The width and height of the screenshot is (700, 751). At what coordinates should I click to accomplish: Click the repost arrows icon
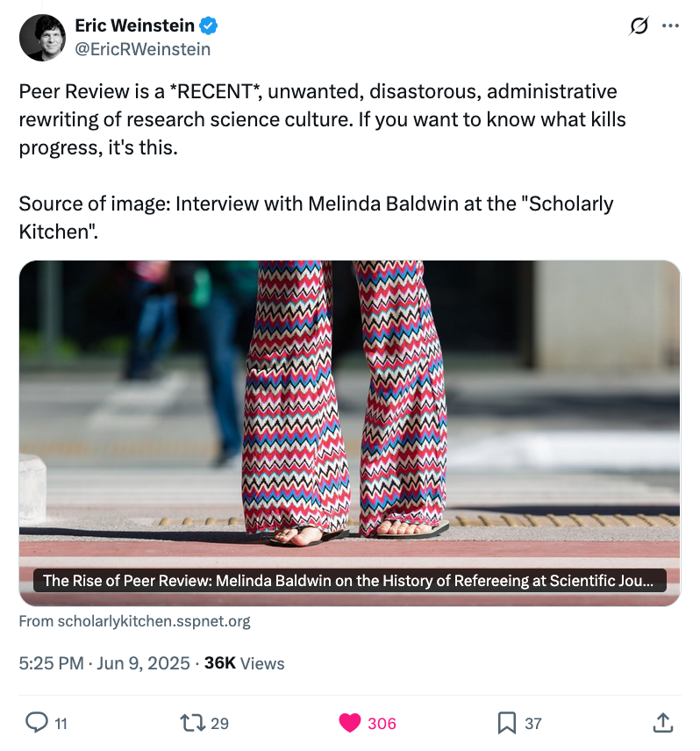[x=190, y=723]
